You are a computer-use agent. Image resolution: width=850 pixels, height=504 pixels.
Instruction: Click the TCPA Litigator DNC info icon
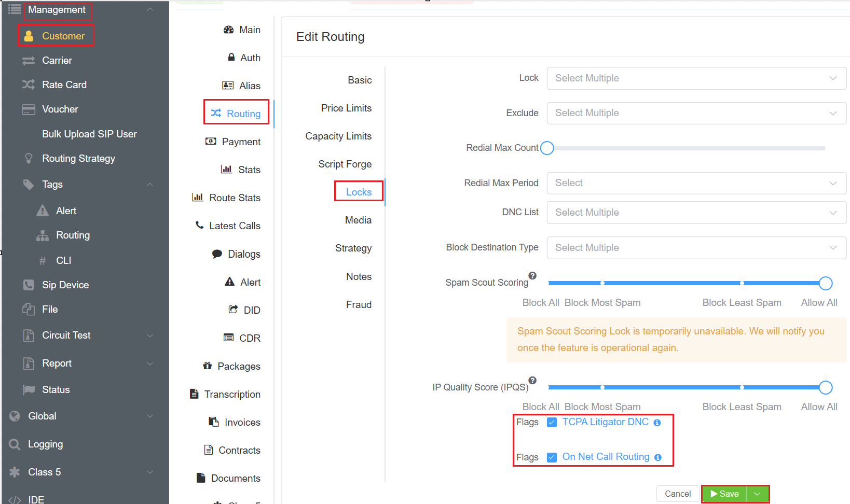point(657,423)
